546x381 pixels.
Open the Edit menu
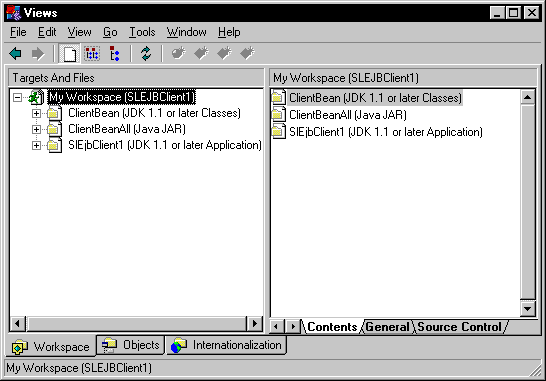pos(47,32)
